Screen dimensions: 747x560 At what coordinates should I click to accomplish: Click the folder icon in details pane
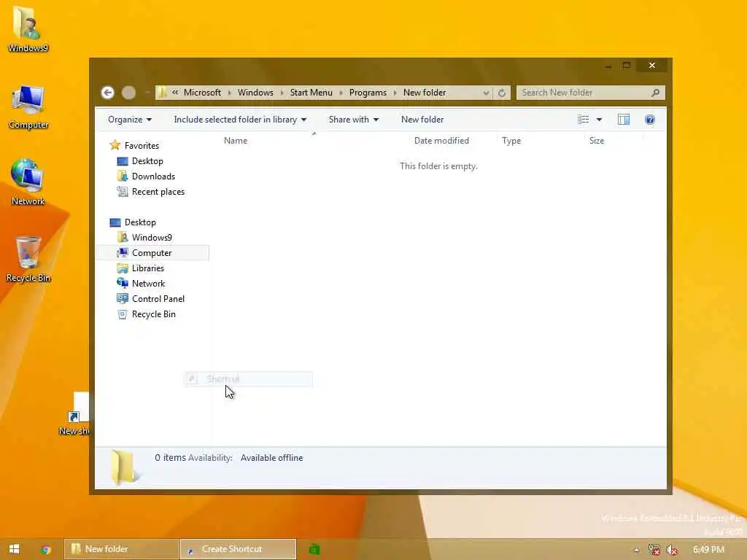click(123, 467)
